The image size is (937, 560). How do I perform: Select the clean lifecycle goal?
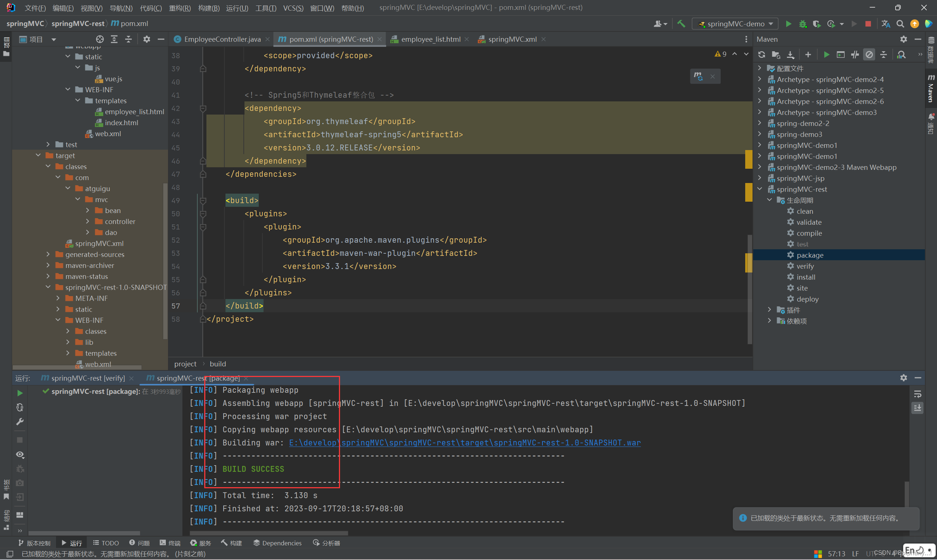pos(805,211)
